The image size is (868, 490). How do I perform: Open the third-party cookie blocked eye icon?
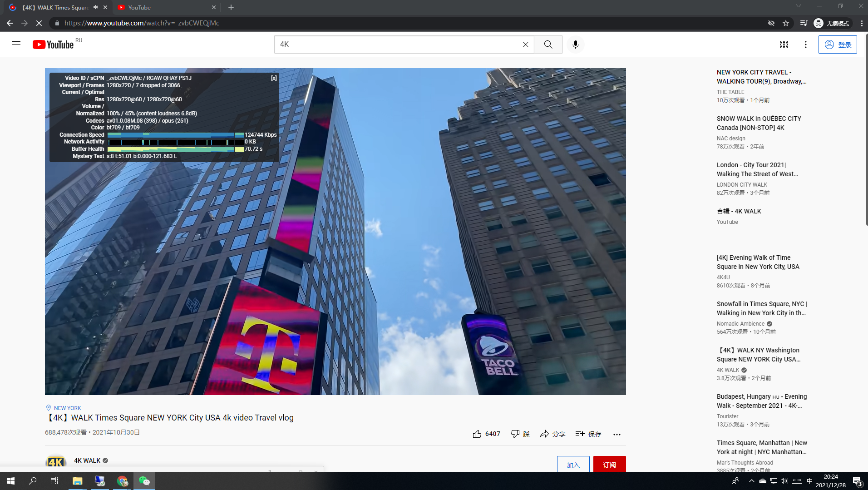tap(771, 23)
